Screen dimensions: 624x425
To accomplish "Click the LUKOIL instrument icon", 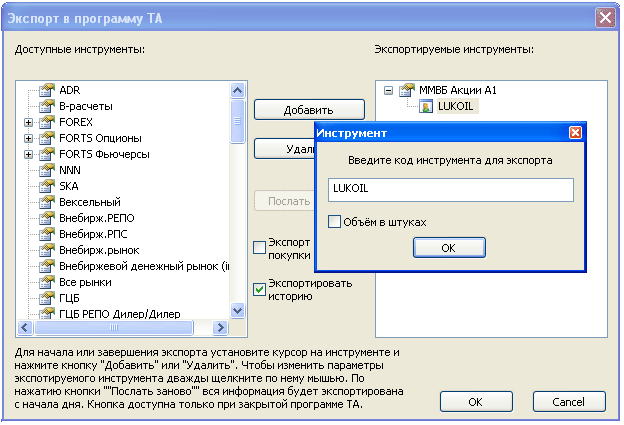I will (x=426, y=106).
